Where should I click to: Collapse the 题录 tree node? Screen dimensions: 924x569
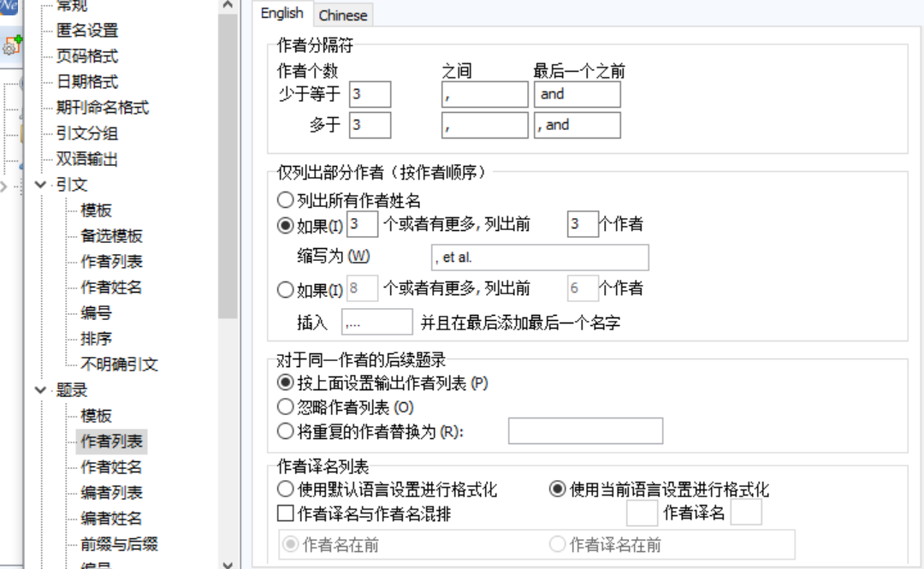[40, 390]
